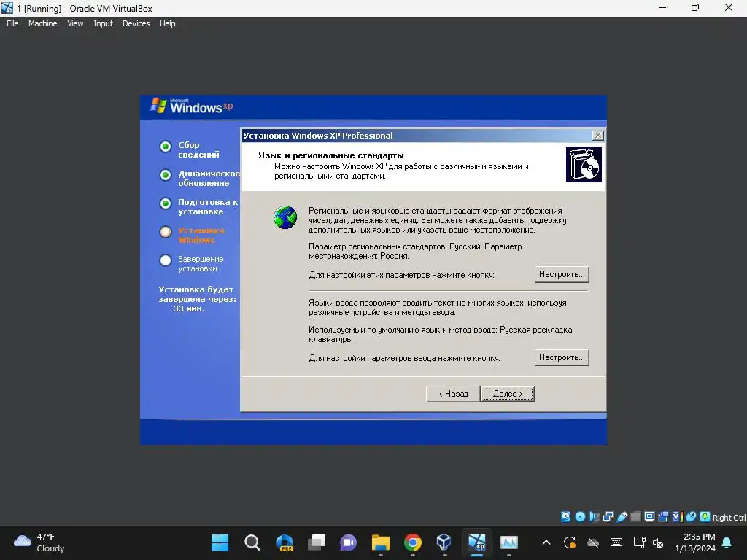Open the display settings indicator icon
747x560 pixels.
(x=649, y=517)
